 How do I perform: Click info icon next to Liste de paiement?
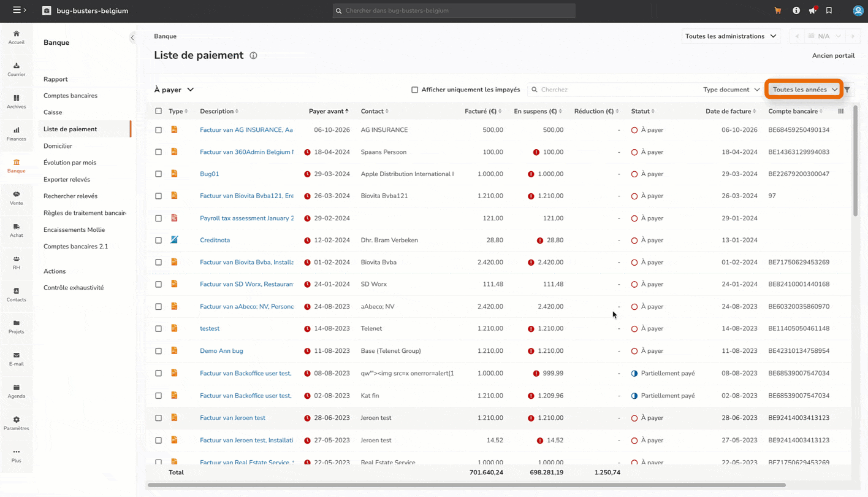point(253,55)
